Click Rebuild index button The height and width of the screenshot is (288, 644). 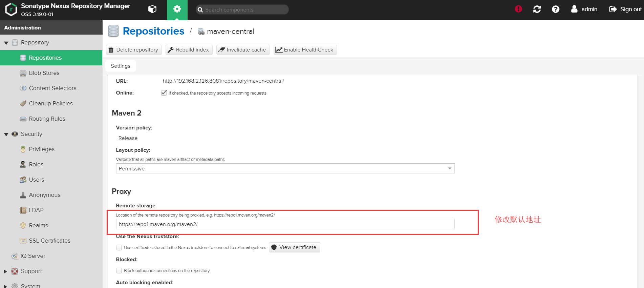coord(189,50)
